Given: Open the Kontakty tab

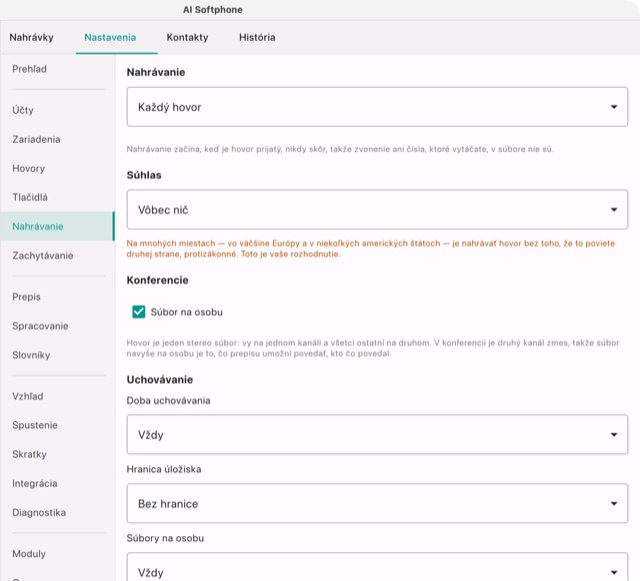Looking at the screenshot, I should coord(187,37).
